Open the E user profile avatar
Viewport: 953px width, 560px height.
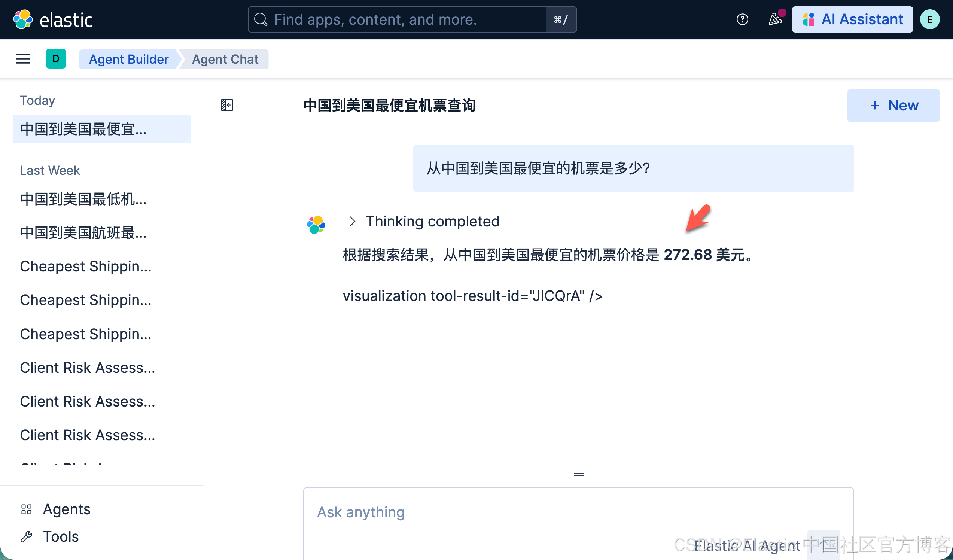(x=929, y=20)
